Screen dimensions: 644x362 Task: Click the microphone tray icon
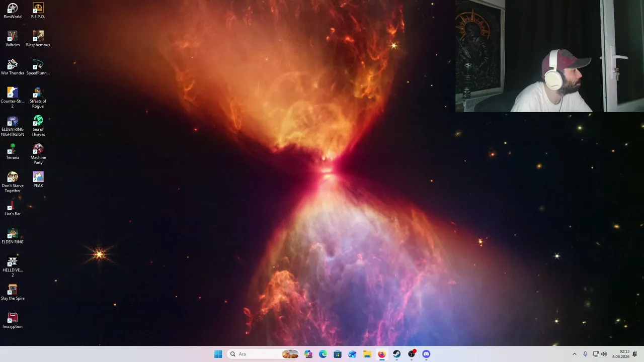(585, 354)
